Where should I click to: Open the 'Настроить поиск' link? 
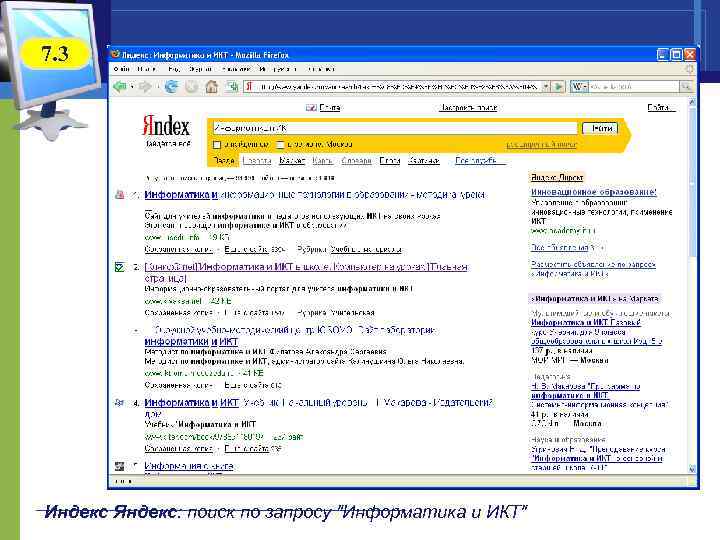[468, 107]
